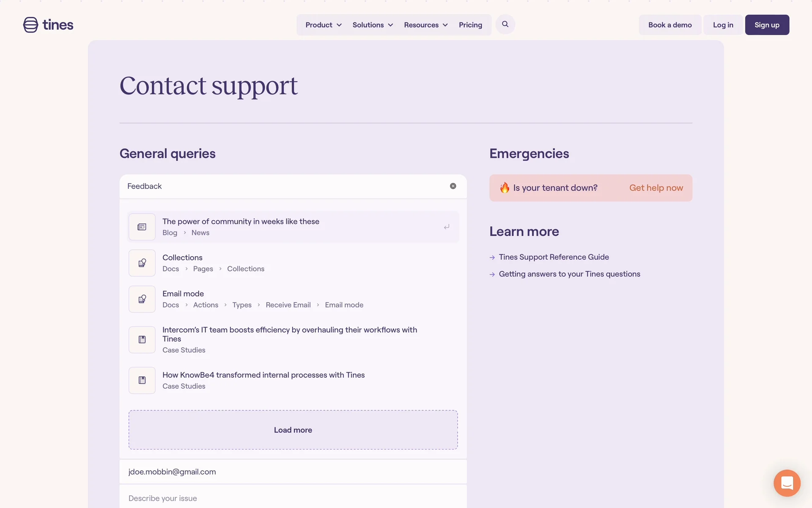Expand the Product dropdown menu
This screenshot has width=812, height=508.
coord(323,25)
